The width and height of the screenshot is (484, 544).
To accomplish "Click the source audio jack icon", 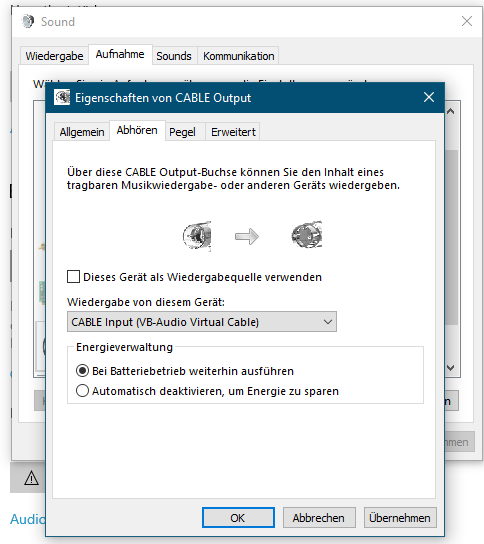I will [197, 236].
